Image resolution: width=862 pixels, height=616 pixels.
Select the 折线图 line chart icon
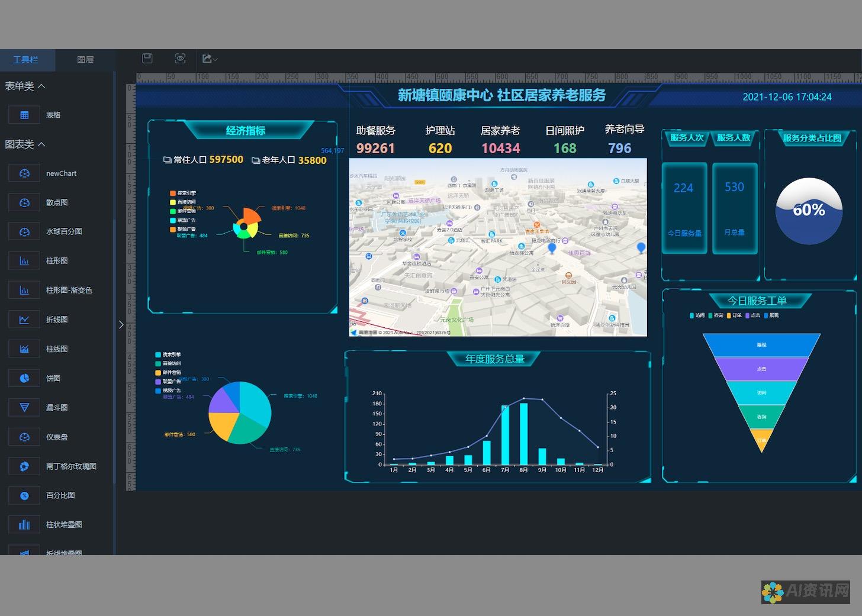[24, 320]
